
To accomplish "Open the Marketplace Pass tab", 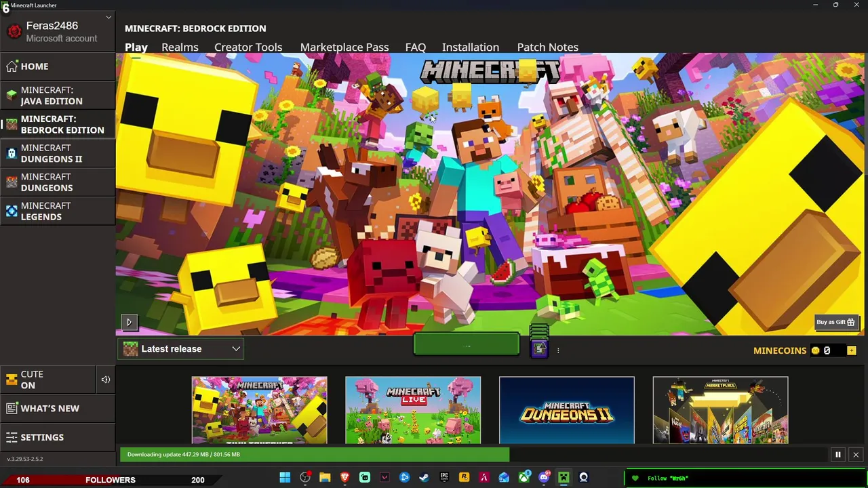I will tap(344, 47).
